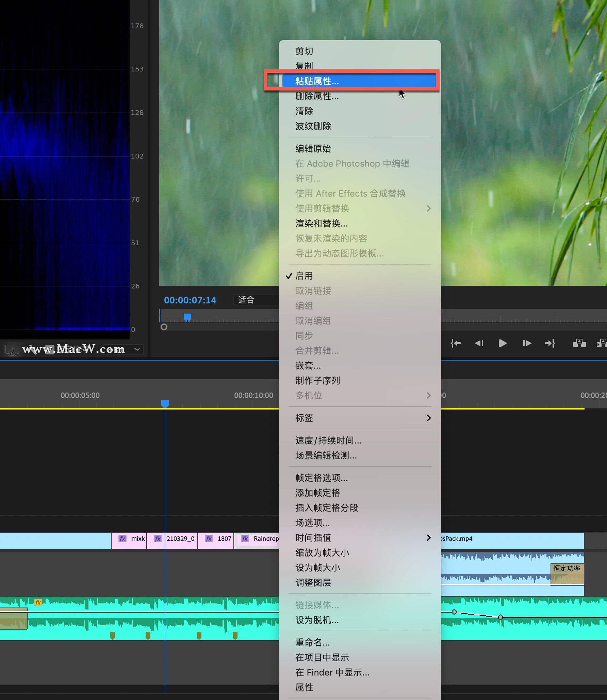Screen dimensions: 607x700
Task: Select 制作子序列 menu entry
Action: tap(360, 381)
